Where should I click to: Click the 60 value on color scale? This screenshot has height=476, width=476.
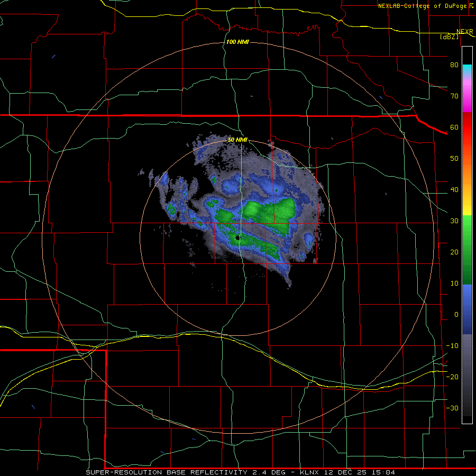pos(454,127)
